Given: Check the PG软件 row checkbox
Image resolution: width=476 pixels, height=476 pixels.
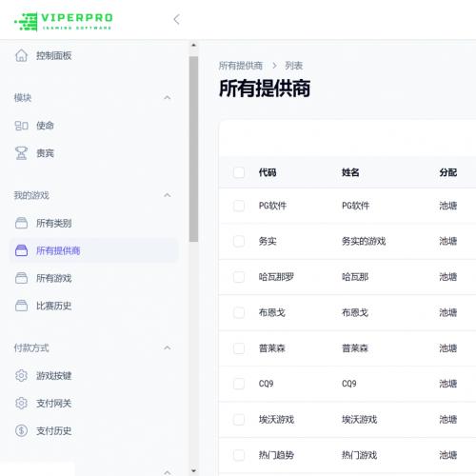Looking at the screenshot, I should coord(239,206).
